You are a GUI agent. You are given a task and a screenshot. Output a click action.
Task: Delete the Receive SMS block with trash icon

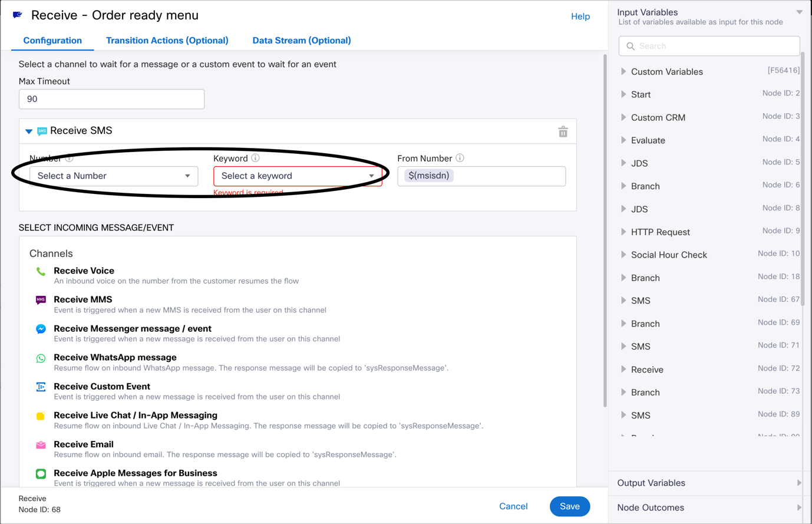click(x=563, y=131)
